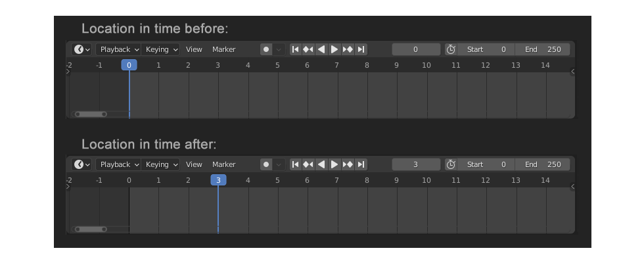Toggle auto keying record in top timeline

266,49
